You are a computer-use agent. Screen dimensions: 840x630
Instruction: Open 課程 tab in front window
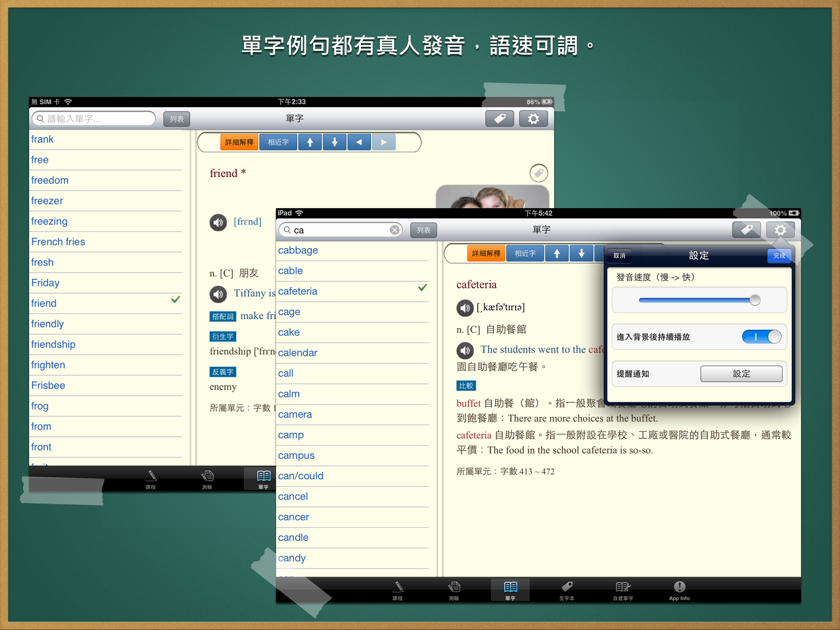tap(397, 590)
